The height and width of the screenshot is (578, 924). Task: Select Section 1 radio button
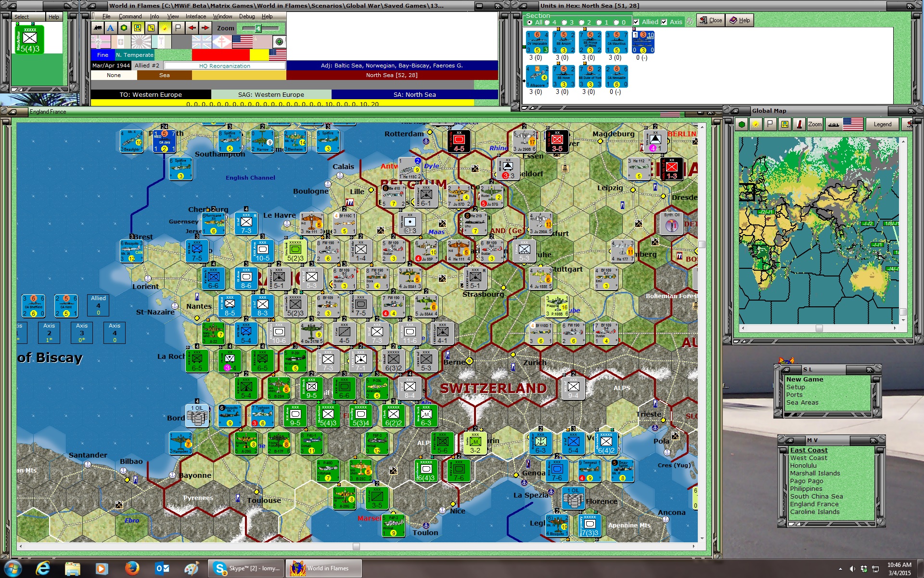599,22
